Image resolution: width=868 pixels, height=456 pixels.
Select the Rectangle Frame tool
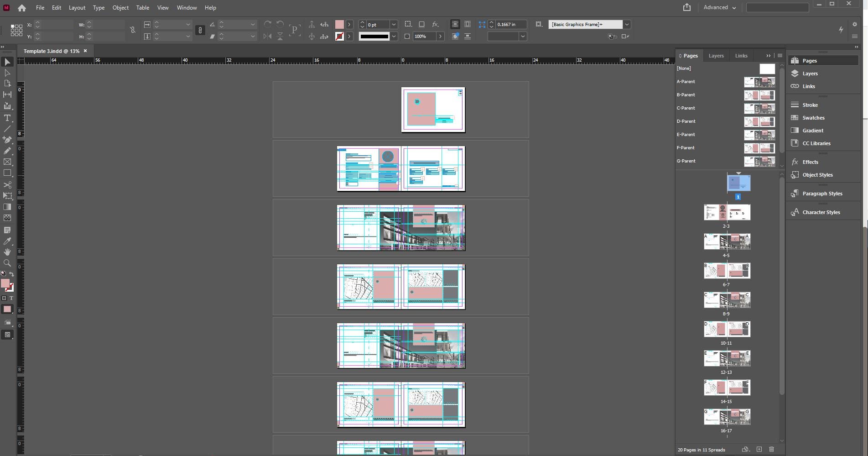tap(7, 162)
